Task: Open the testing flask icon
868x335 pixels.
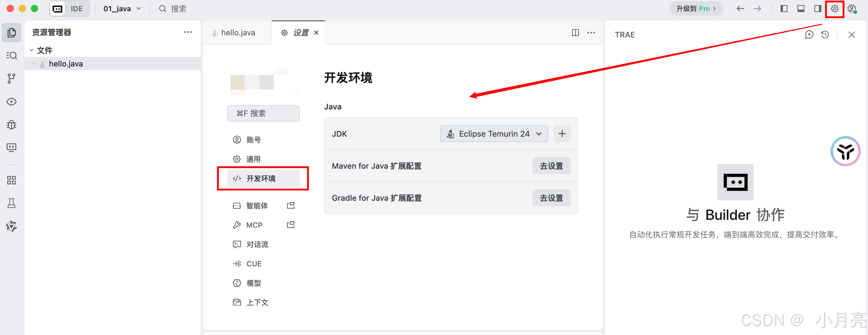Action: point(11,203)
